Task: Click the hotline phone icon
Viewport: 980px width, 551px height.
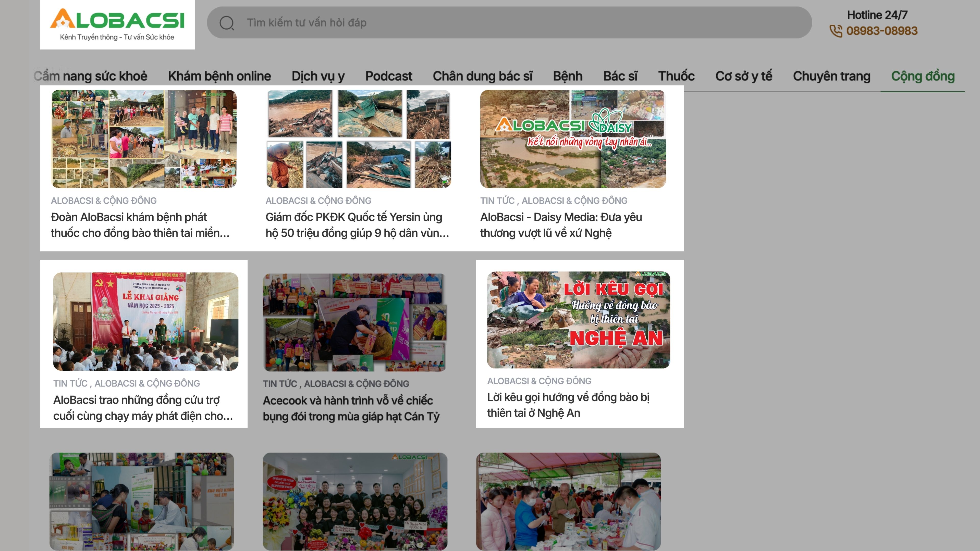Action: pos(836,31)
